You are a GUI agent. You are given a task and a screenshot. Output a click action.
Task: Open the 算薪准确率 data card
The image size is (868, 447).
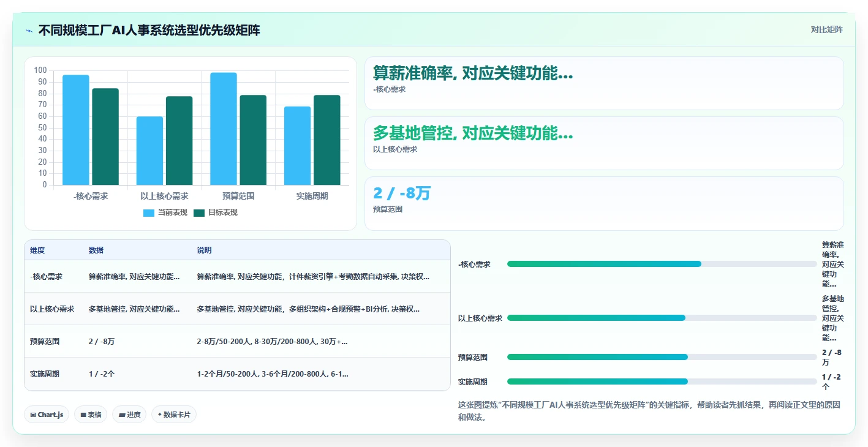[x=604, y=83]
